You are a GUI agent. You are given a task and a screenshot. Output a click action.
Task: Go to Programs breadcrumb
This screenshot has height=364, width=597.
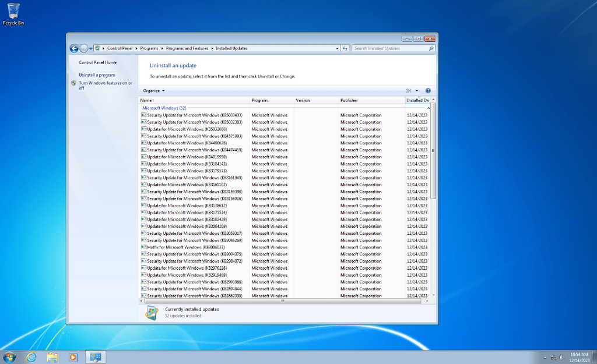coord(149,48)
